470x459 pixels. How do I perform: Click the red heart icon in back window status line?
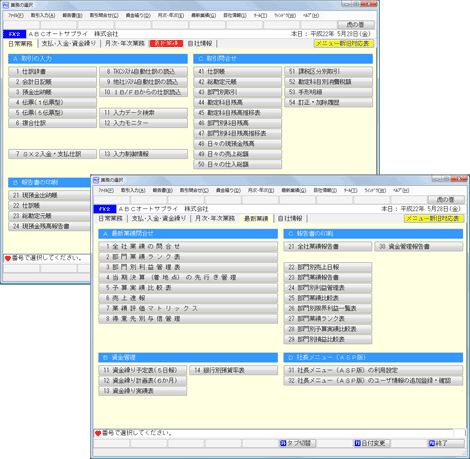coord(8,258)
